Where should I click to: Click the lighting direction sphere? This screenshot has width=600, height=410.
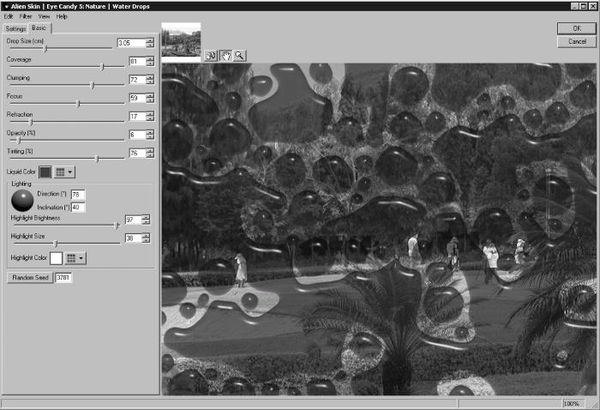pyautogui.click(x=22, y=199)
